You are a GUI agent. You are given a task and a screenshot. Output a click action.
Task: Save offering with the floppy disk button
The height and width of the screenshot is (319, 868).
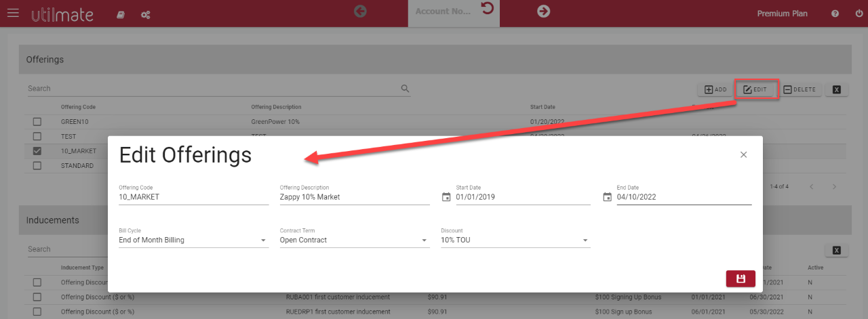click(x=740, y=279)
